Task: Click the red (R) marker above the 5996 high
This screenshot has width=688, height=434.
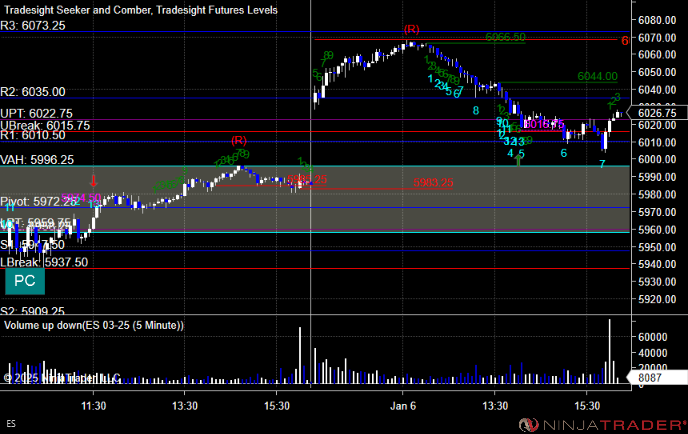Action: pyautogui.click(x=239, y=140)
